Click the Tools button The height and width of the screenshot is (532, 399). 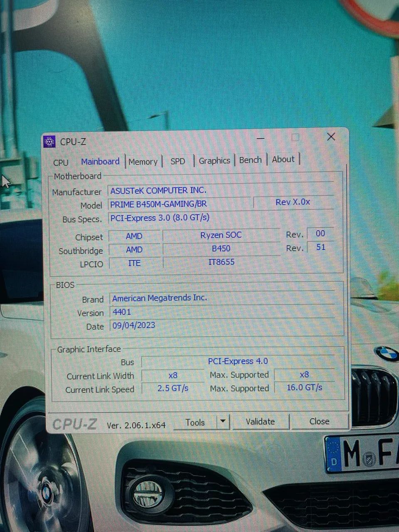195,422
